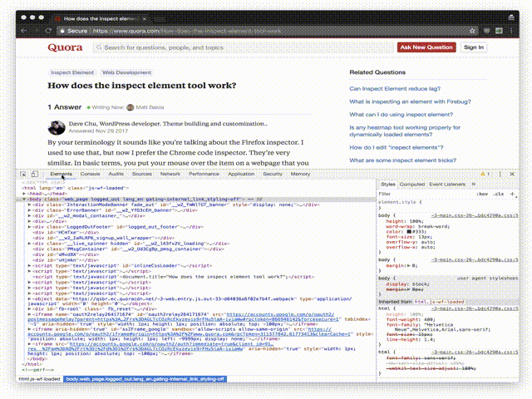Open the Application tab
The width and height of the screenshot is (532, 399).
point(241,174)
